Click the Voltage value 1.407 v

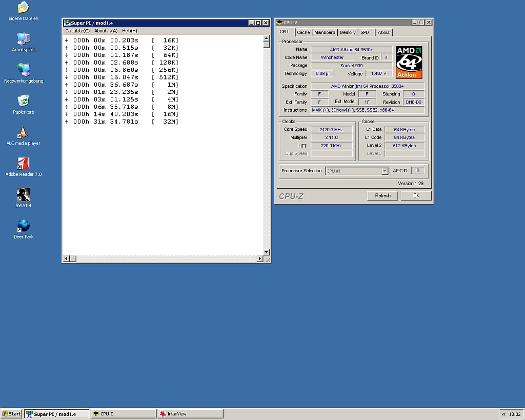tap(379, 74)
